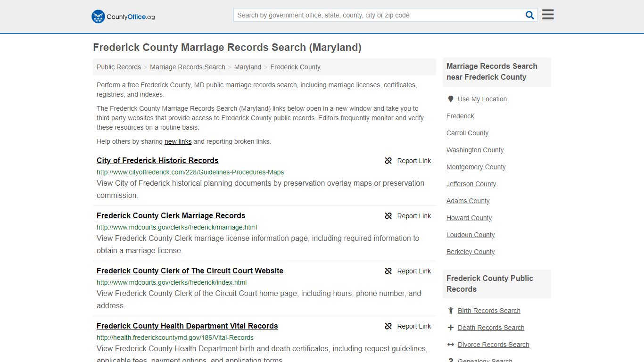Click the search magnifier icon

point(530,15)
